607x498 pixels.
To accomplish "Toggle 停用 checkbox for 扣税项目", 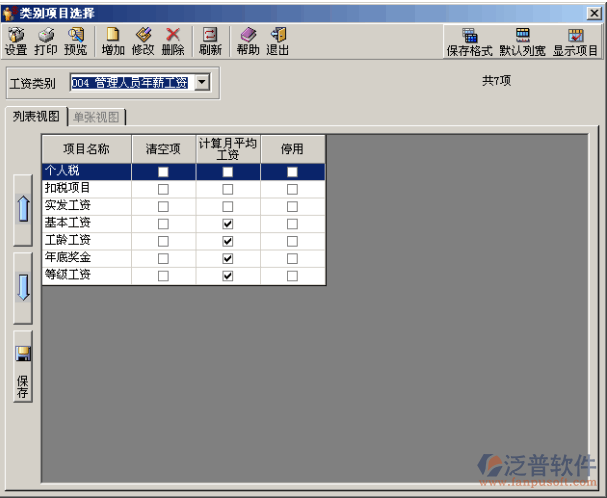I will (292, 189).
